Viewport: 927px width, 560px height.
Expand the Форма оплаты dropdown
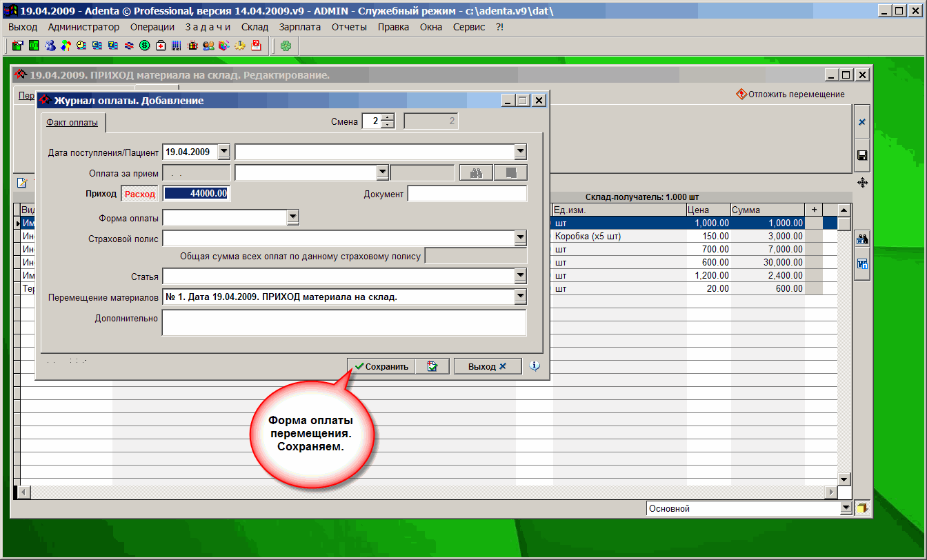click(293, 218)
